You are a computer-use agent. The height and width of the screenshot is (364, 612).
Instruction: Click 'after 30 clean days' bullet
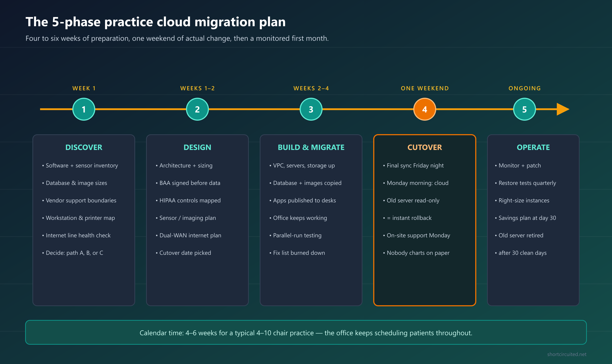point(521,253)
